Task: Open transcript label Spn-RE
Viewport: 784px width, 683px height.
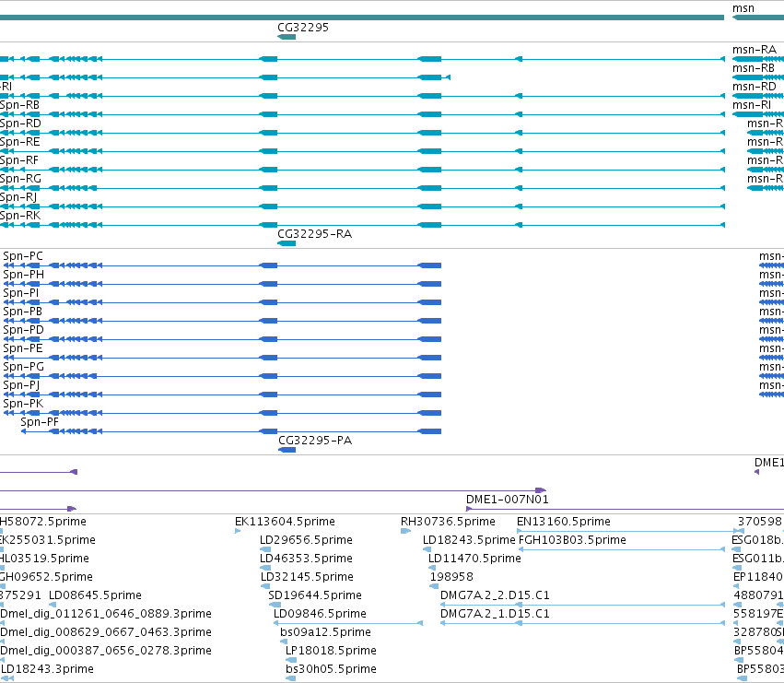Action: [20, 143]
